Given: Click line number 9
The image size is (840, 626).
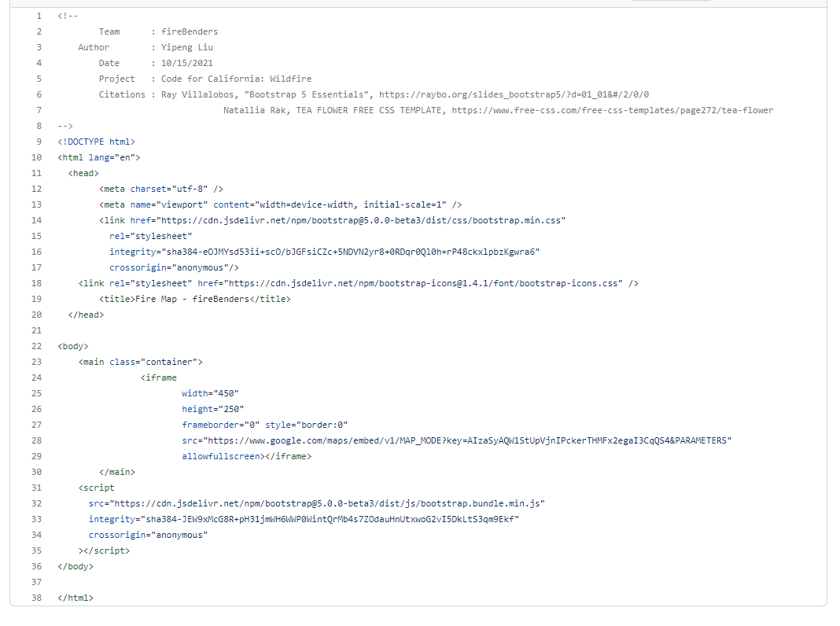Looking at the screenshot, I should click(39, 142).
